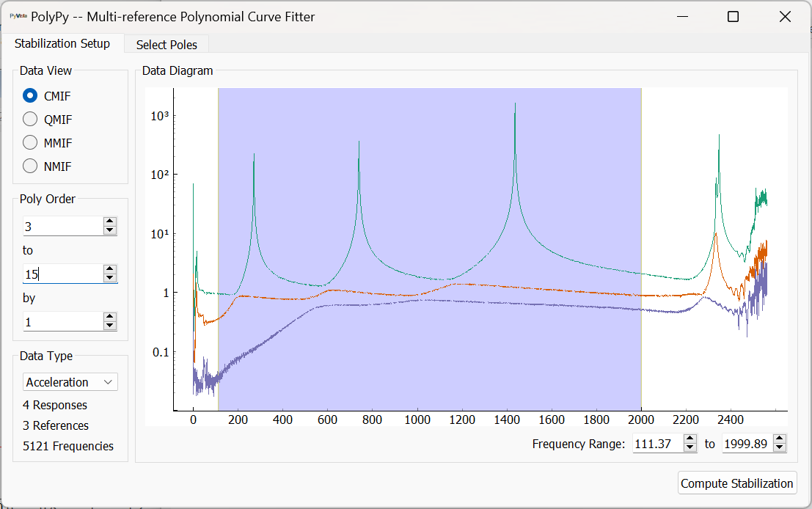Image resolution: width=812 pixels, height=509 pixels.
Task: Increment the ending Poly Order value of 15
Action: coord(110,270)
